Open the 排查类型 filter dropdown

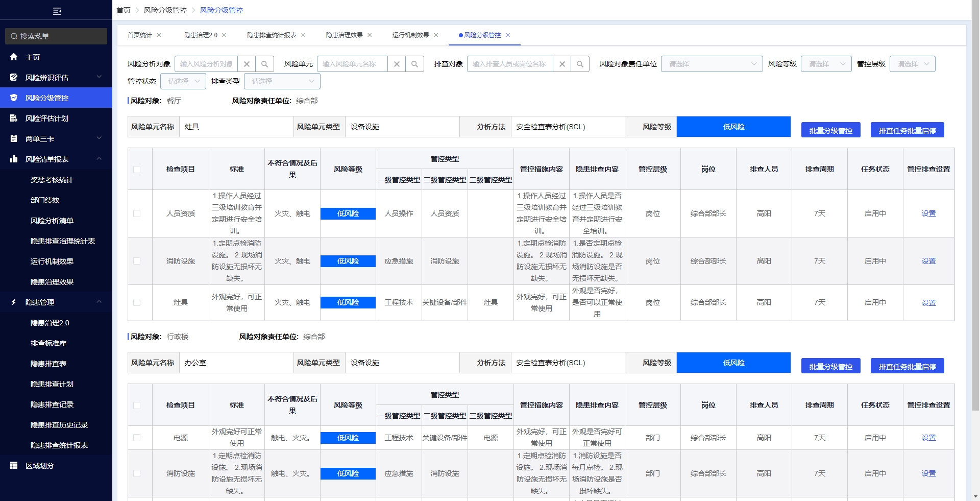[x=282, y=81]
